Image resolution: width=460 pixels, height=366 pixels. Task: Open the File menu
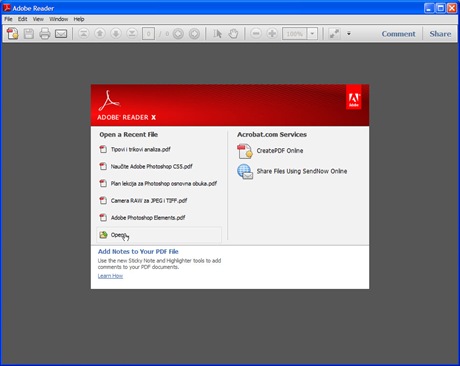point(8,19)
